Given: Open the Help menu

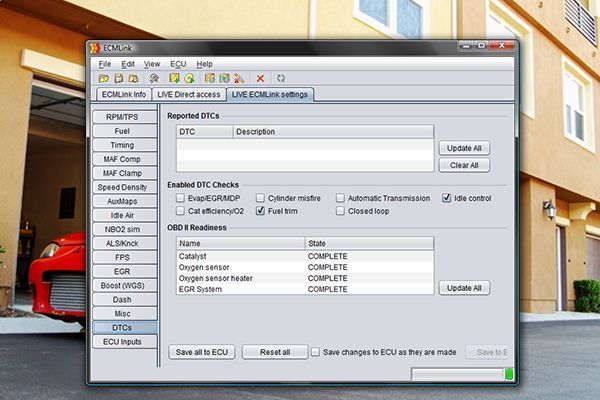Looking at the screenshot, I should pyautogui.click(x=204, y=64).
